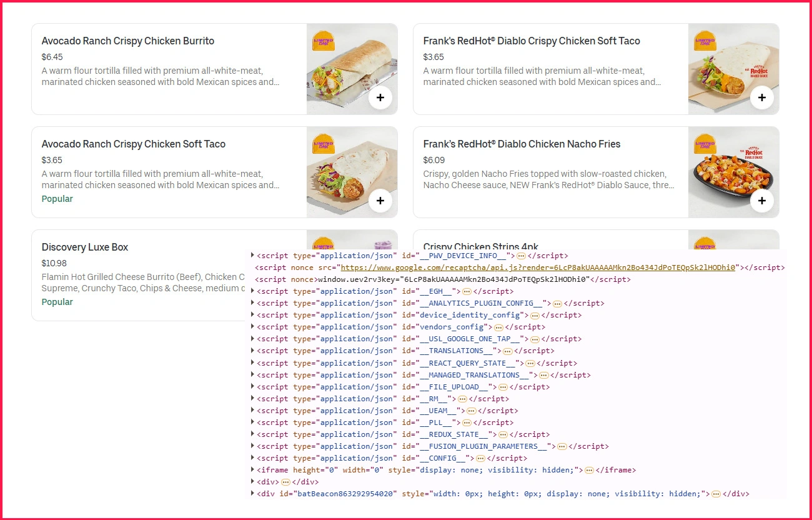Add Frank's RedHot Diablo Soft Taco to cart
Image resolution: width=812 pixels, height=520 pixels.
[761, 97]
